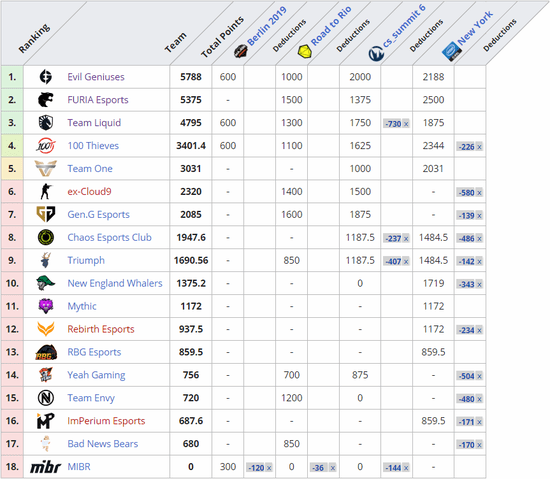
Task: Click ex-Cloud9's -580 deduction badge
Action: click(x=470, y=193)
